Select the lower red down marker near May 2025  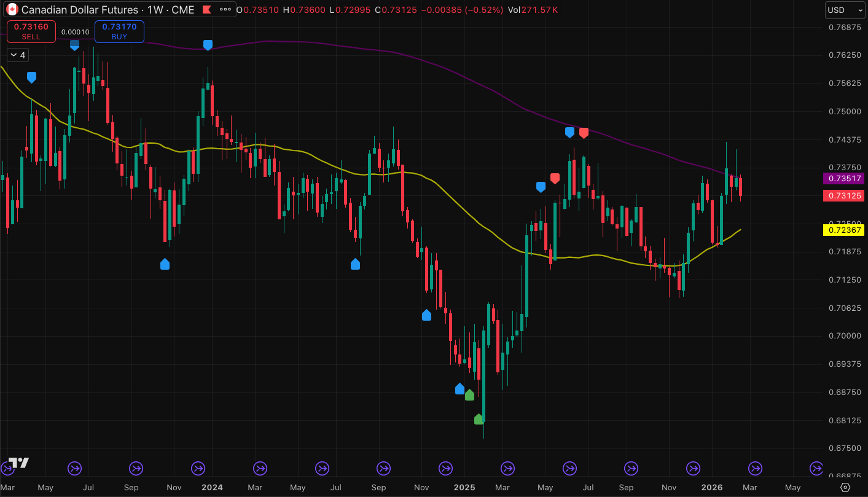coord(555,178)
